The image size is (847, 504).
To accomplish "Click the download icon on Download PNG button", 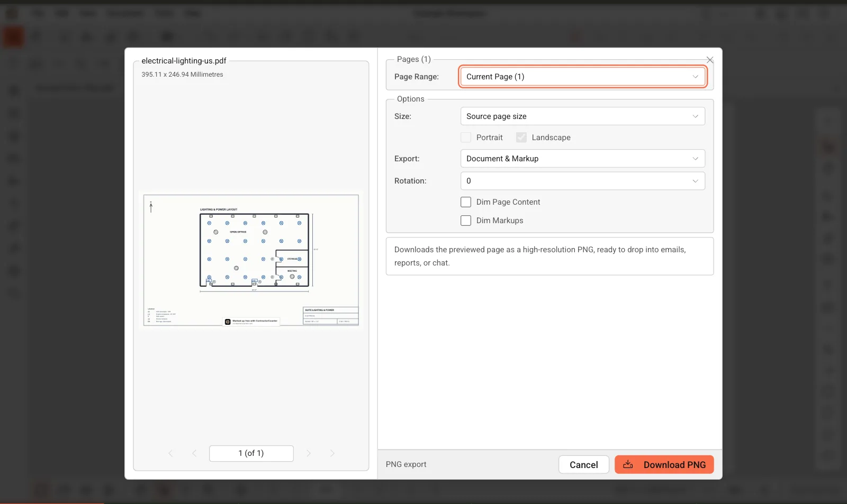I will tap(628, 464).
